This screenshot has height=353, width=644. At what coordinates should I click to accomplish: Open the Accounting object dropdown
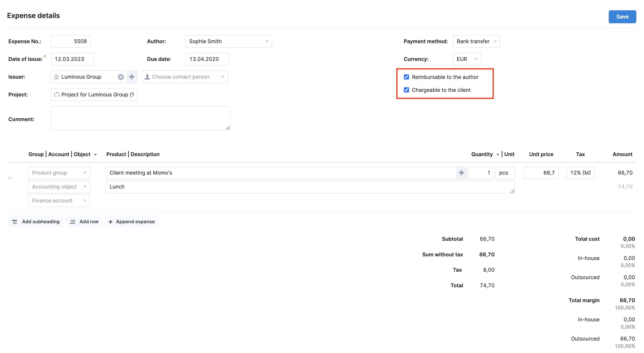(59, 187)
